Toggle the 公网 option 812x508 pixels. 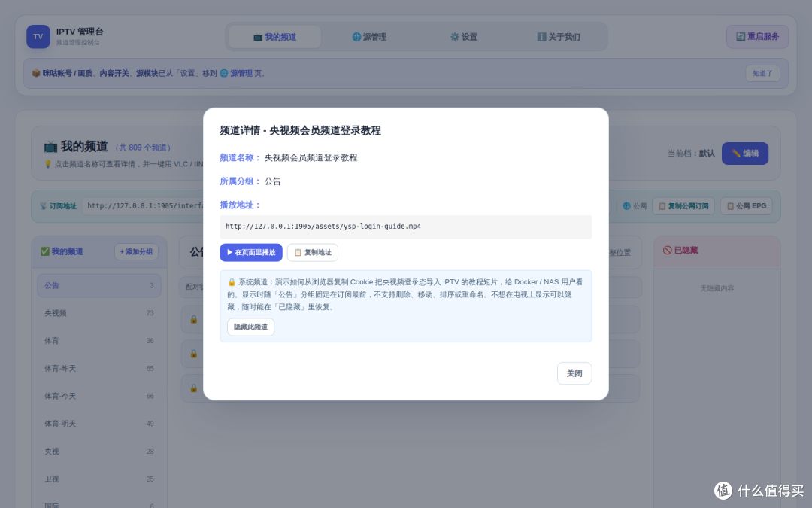[635, 205]
